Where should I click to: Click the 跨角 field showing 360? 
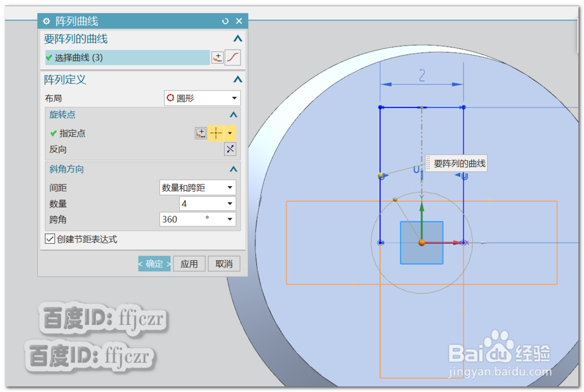click(192, 219)
